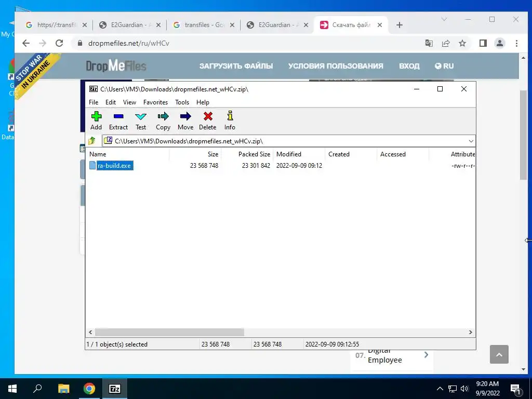Expand the Chrome tab search chevron

coord(444,19)
